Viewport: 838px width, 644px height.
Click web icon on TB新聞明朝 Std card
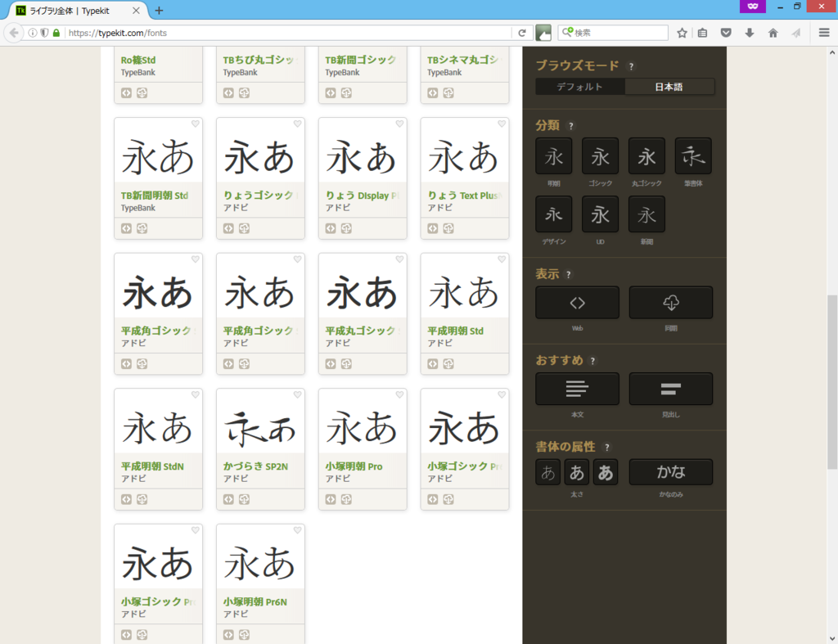(x=126, y=229)
